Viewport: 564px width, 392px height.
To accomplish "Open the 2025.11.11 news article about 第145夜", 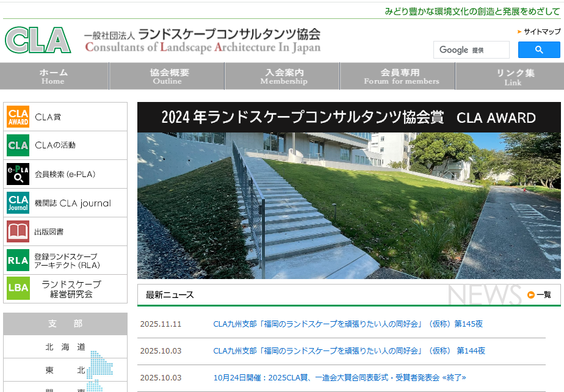I will 347,324.
